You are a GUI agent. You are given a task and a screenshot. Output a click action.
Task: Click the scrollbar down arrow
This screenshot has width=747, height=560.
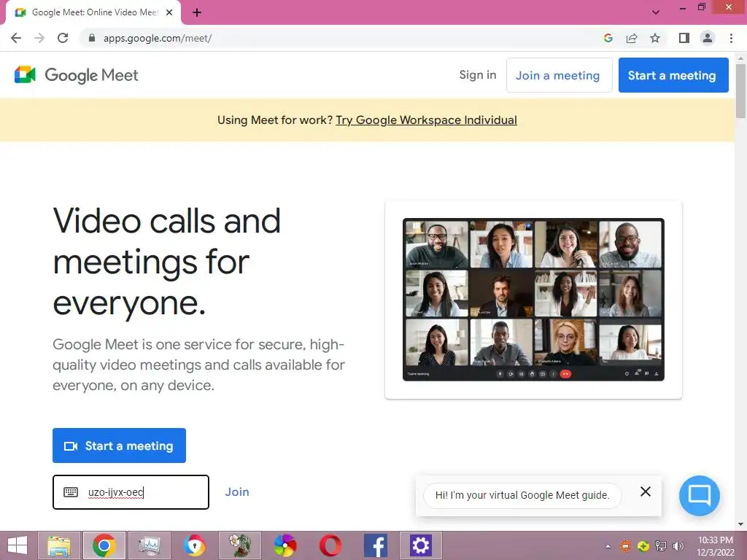[x=740, y=524]
